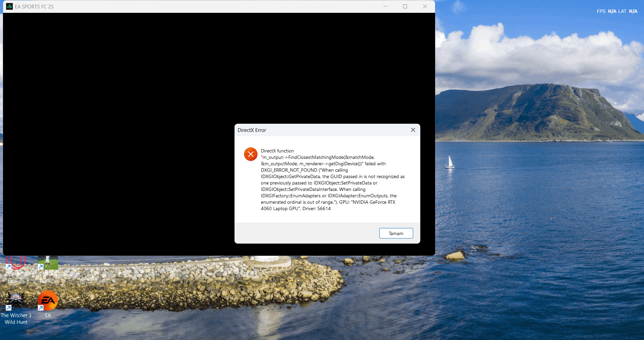Select the EA SPORTS FC 25 desktop shortcut
Image resolution: width=644 pixels, height=340 pixels.
point(48,270)
